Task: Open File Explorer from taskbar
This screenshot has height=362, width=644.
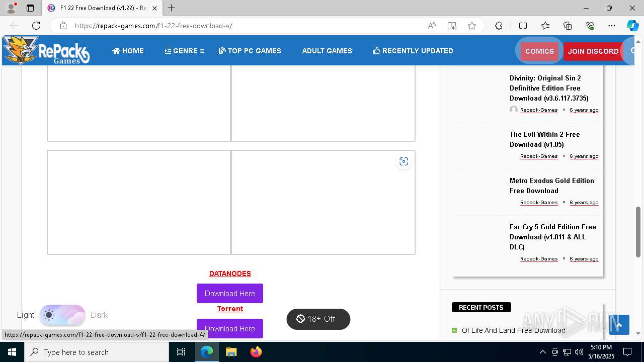Action: pyautogui.click(x=231, y=352)
